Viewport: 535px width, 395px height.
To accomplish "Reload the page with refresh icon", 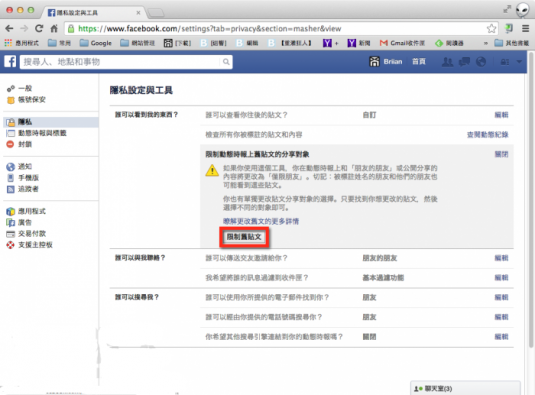I will pos(39,29).
